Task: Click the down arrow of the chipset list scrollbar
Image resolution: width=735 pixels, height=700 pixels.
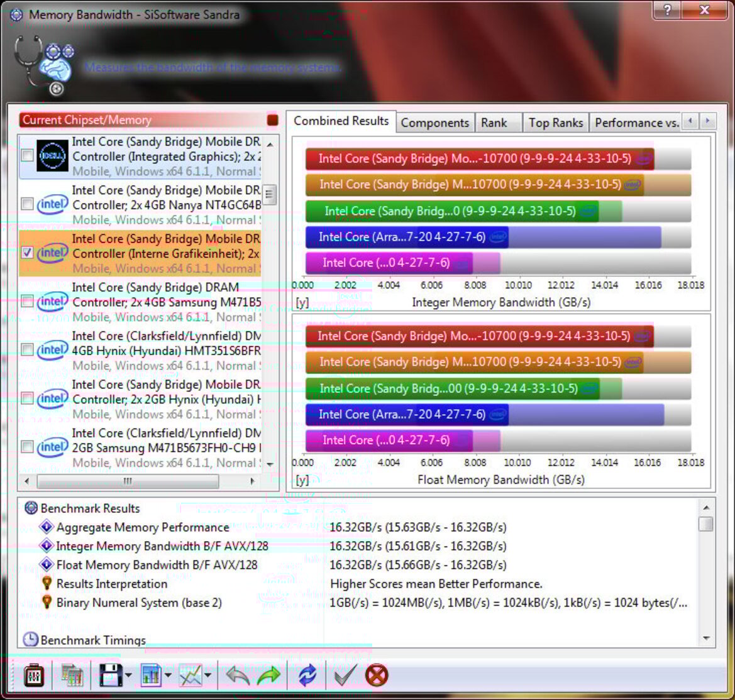Action: click(270, 464)
